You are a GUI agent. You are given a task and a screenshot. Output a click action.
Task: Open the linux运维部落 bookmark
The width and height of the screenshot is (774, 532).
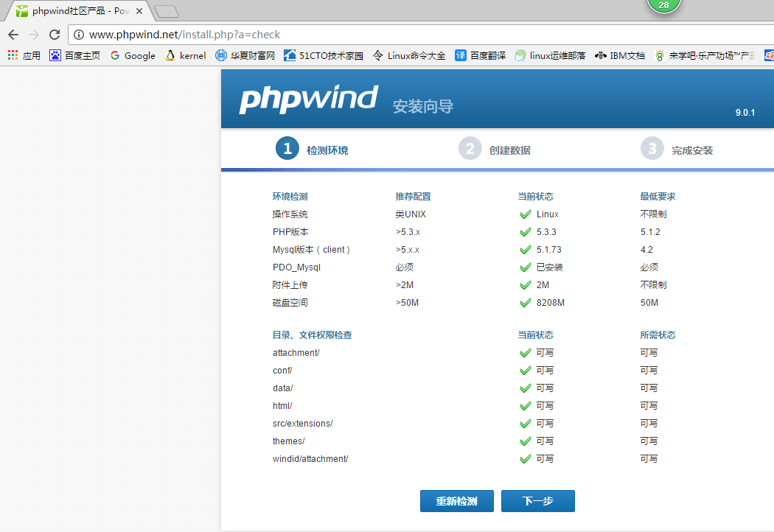tap(550, 55)
